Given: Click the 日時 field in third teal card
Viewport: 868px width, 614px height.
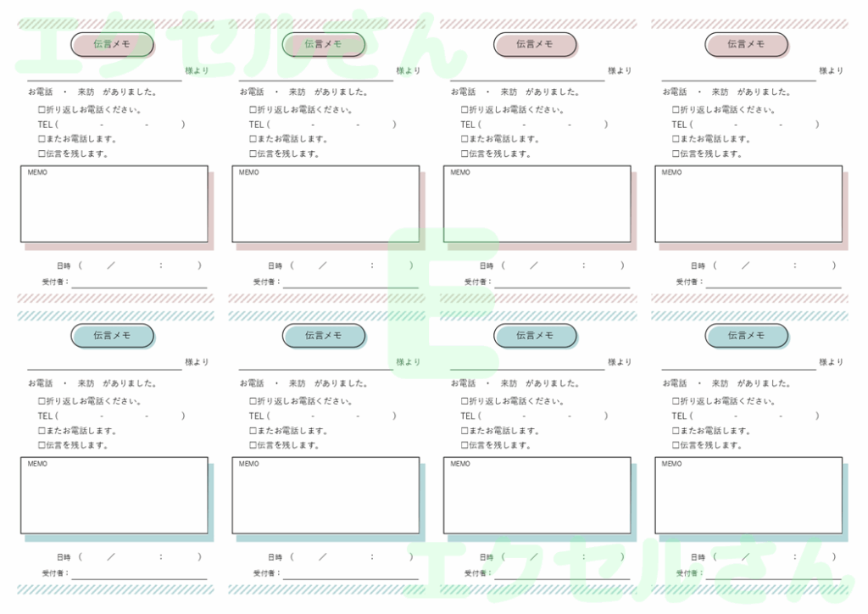Looking at the screenshot, I should [x=553, y=557].
